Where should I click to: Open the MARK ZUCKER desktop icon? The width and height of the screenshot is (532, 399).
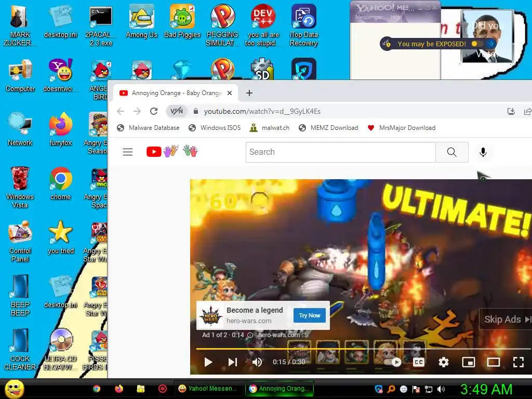point(20,25)
